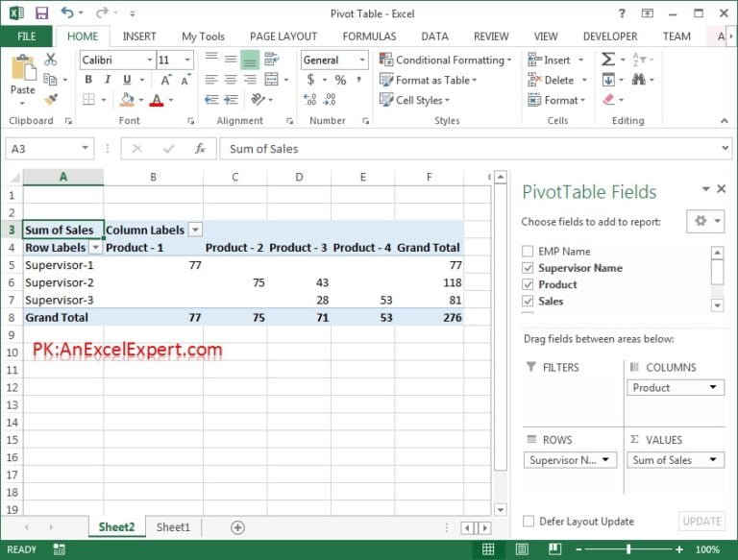The image size is (738, 560).
Task: Click the Macro recording status bar icon
Action: pyautogui.click(x=59, y=549)
